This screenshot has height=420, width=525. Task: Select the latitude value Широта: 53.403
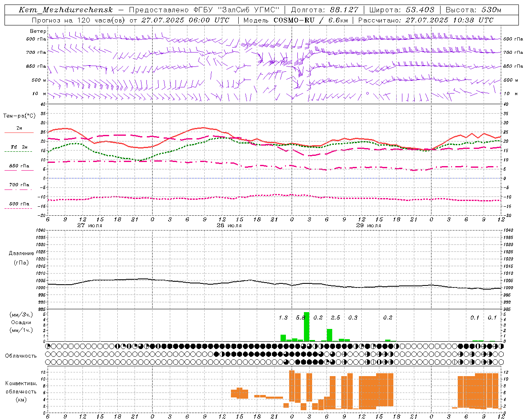tap(402, 10)
